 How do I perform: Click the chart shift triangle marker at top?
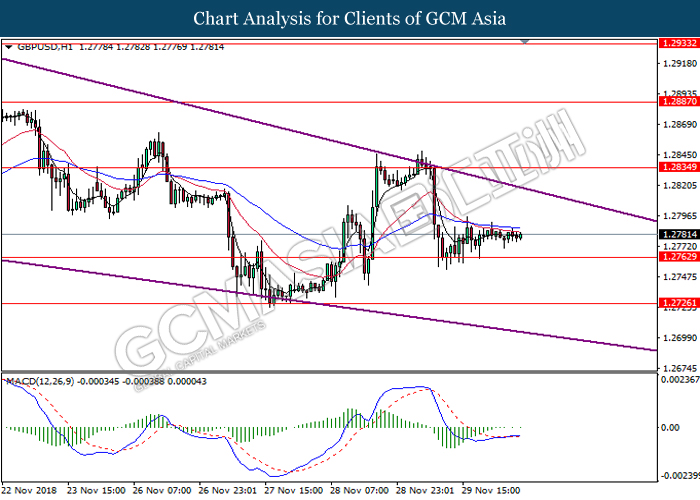click(x=525, y=42)
